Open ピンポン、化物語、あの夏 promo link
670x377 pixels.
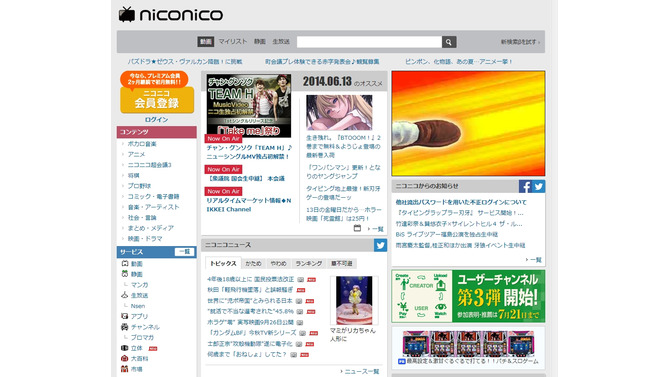(x=458, y=62)
